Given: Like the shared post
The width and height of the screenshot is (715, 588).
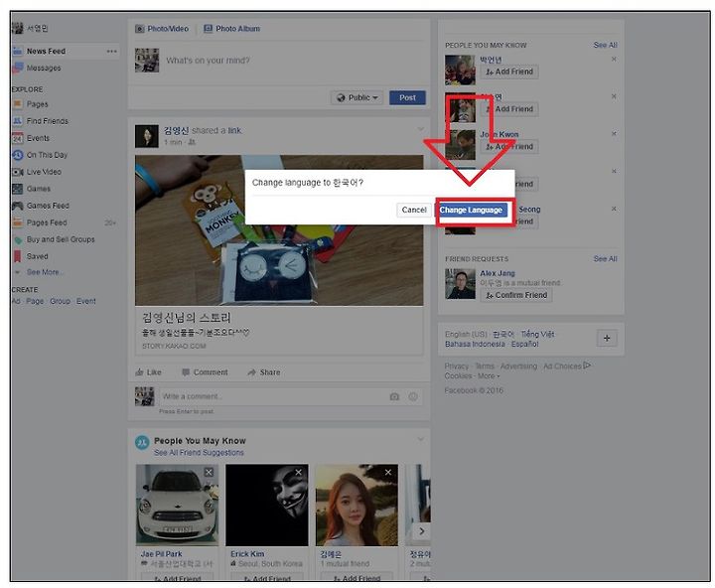Looking at the screenshot, I should tap(149, 372).
